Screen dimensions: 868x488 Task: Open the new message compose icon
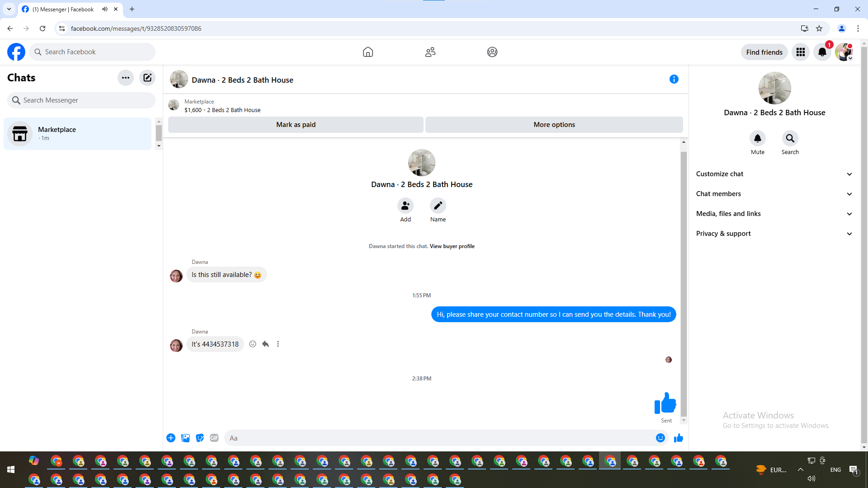147,78
